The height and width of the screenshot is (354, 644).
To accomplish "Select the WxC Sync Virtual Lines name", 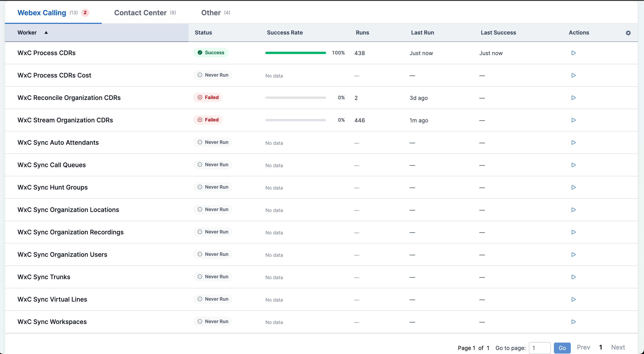I will pos(52,299).
